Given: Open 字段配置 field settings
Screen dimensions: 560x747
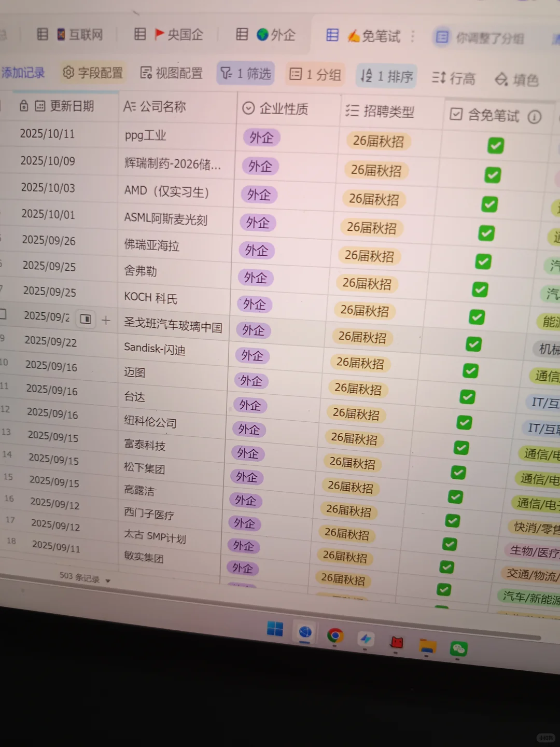Looking at the screenshot, I should (92, 73).
